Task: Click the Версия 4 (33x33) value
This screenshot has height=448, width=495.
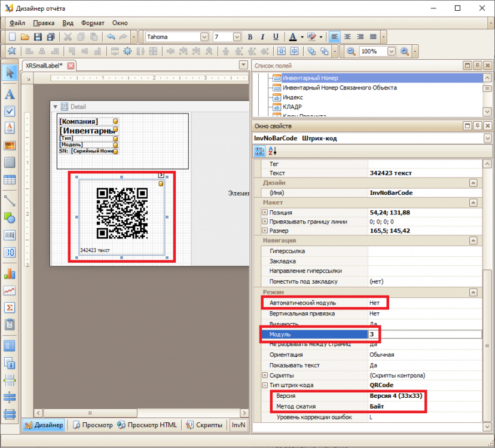Action: 396,395
